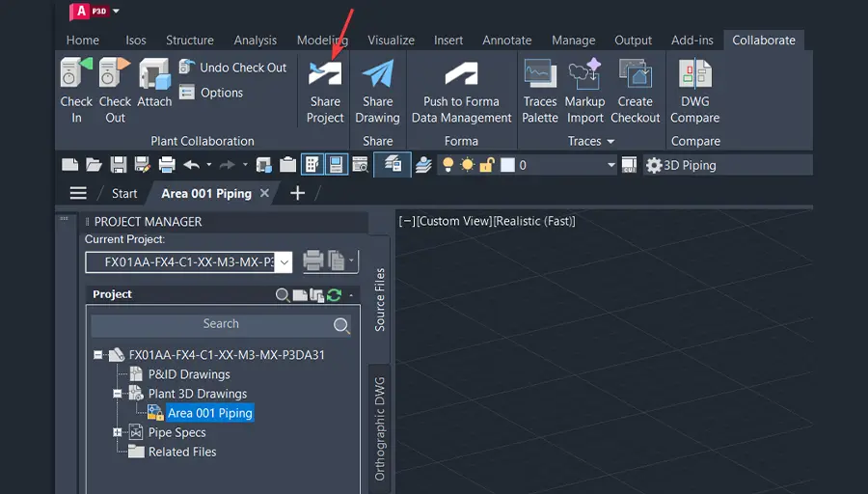868x494 pixels.
Task: Toggle the layer lightbulb on/off icon
Action: (448, 164)
